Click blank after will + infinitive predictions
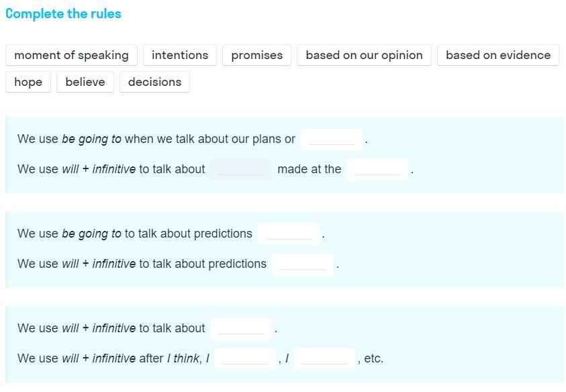Screen dimensions: 566x392 click(303, 264)
